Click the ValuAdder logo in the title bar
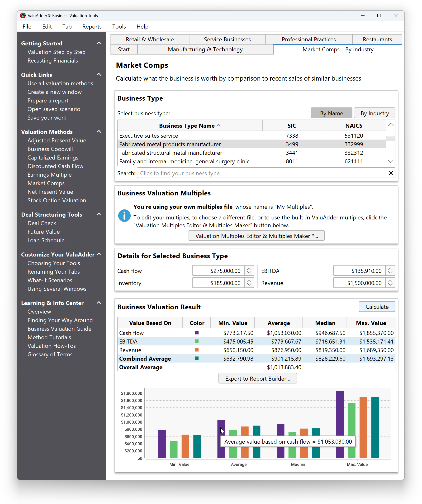422x504 pixels. tap(23, 15)
